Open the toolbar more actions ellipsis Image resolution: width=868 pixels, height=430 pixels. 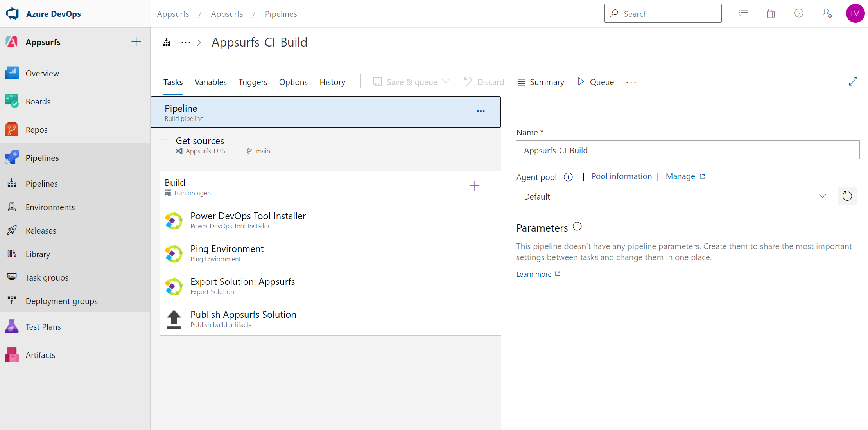pos(631,83)
